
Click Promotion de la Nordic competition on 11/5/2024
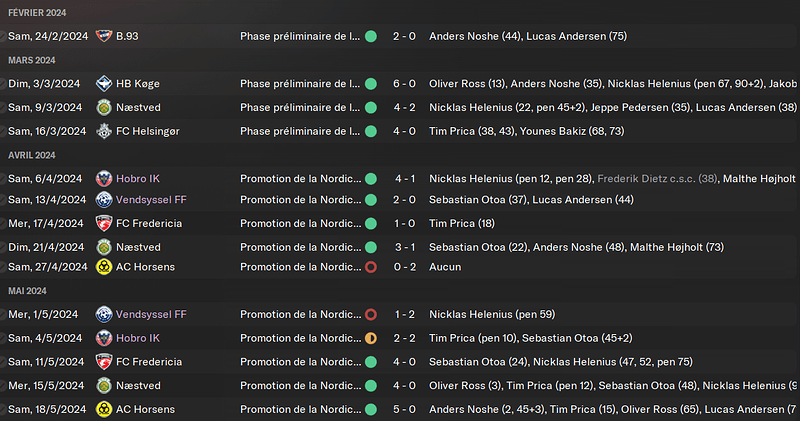[301, 362]
